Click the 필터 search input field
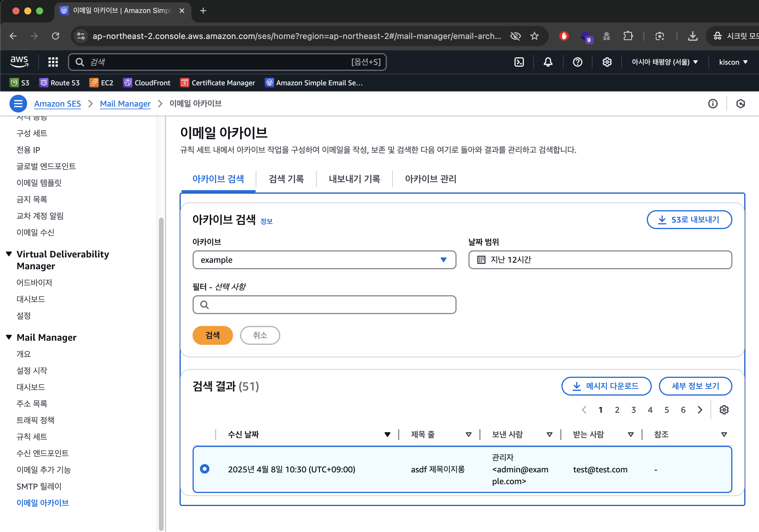 point(324,305)
